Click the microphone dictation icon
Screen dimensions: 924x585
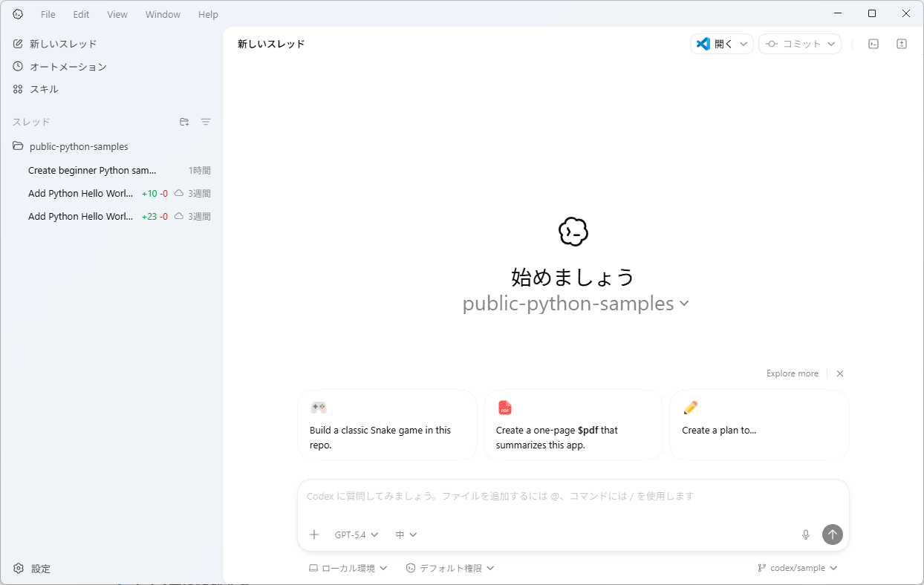(x=805, y=535)
